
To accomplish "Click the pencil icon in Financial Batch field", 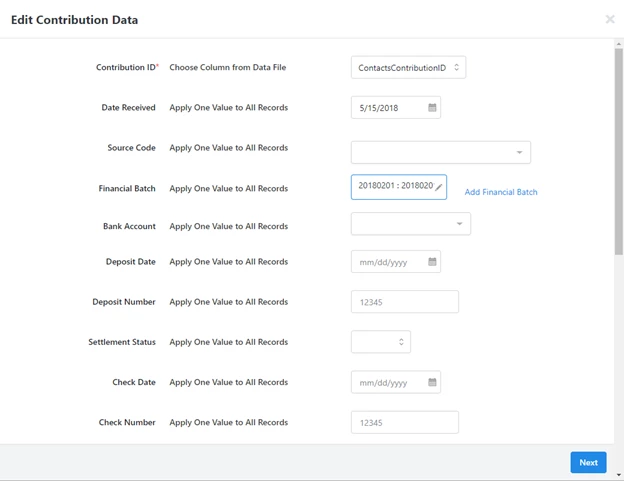I will tap(439, 187).
